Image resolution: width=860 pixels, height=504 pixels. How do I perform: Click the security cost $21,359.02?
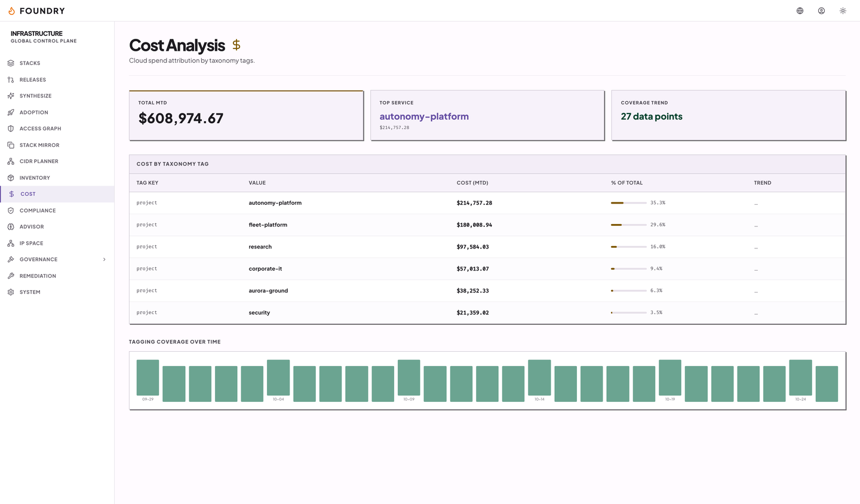473,313
